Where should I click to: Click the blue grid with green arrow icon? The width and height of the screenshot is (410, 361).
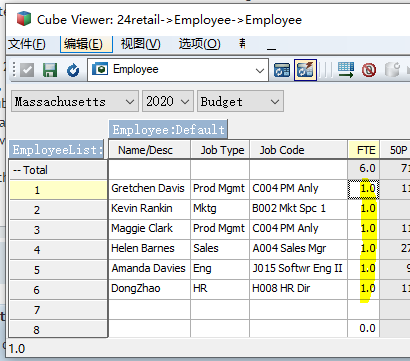tap(345, 70)
